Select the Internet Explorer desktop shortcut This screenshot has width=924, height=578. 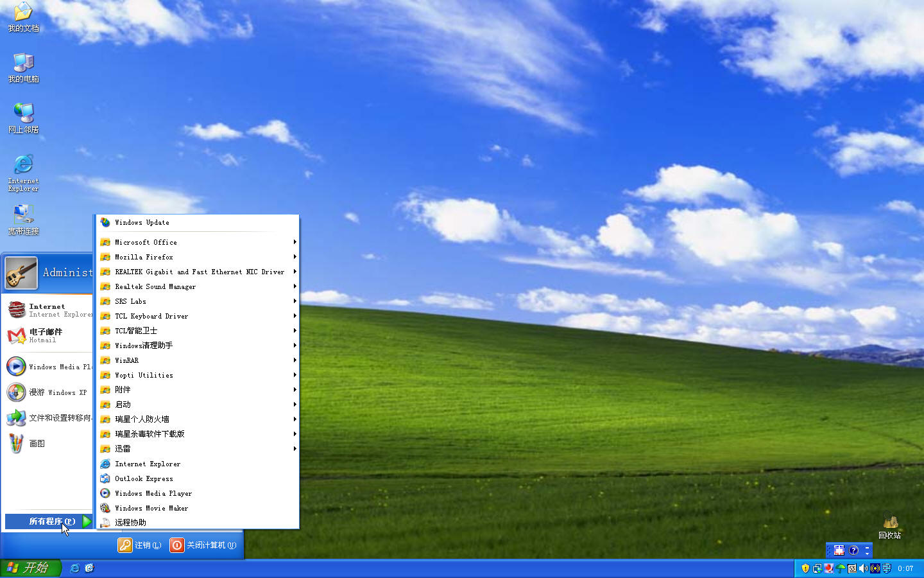tap(23, 172)
